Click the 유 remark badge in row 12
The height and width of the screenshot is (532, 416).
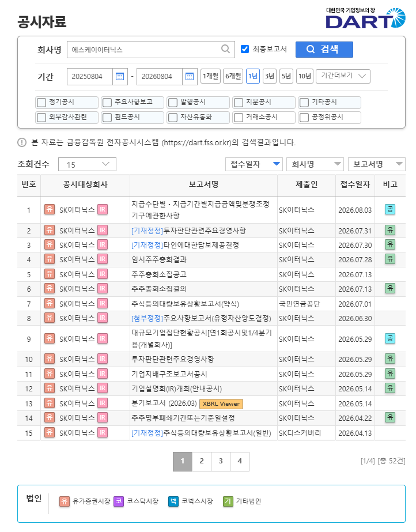(x=390, y=388)
